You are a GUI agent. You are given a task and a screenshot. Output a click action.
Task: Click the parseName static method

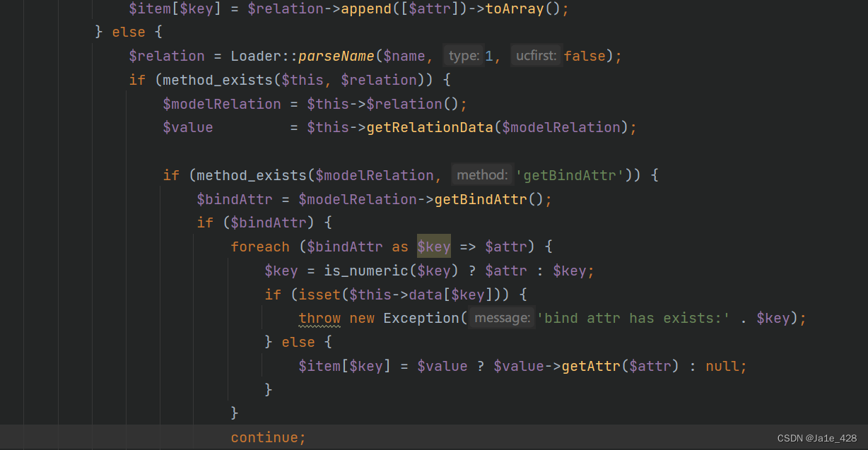click(x=336, y=56)
